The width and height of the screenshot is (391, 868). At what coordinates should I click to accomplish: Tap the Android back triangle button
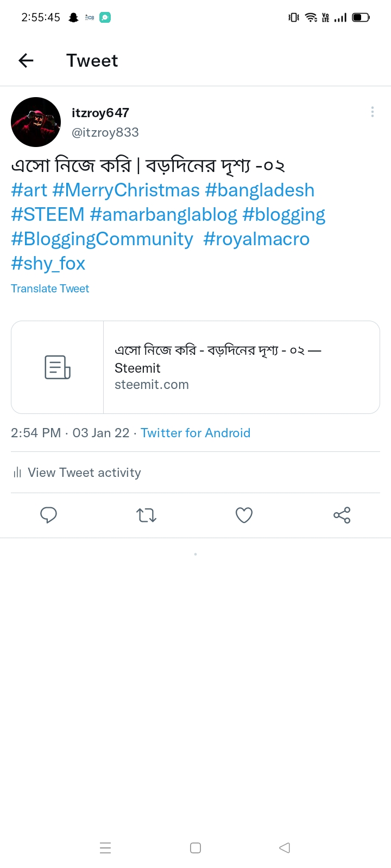(285, 847)
